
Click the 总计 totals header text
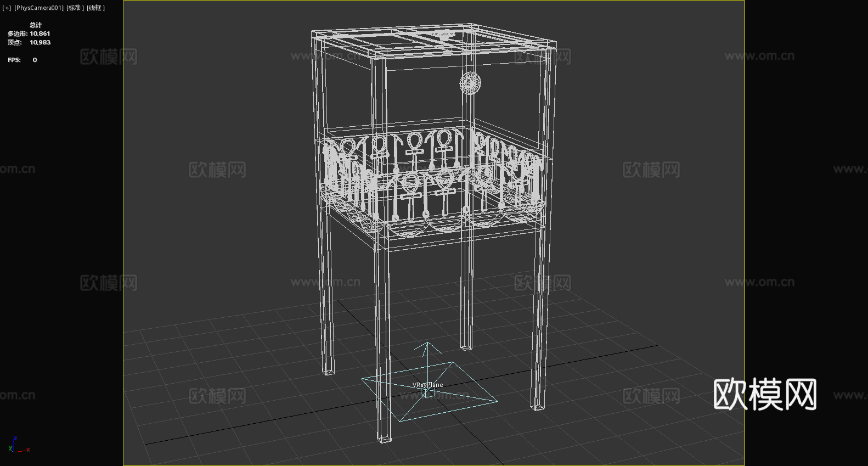[36, 25]
